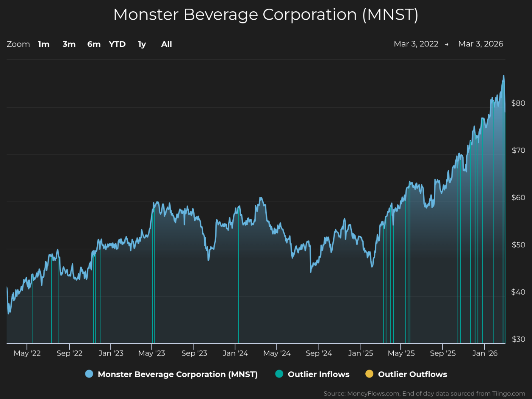Select the All zoom range
The width and height of the screenshot is (532, 399).
167,44
